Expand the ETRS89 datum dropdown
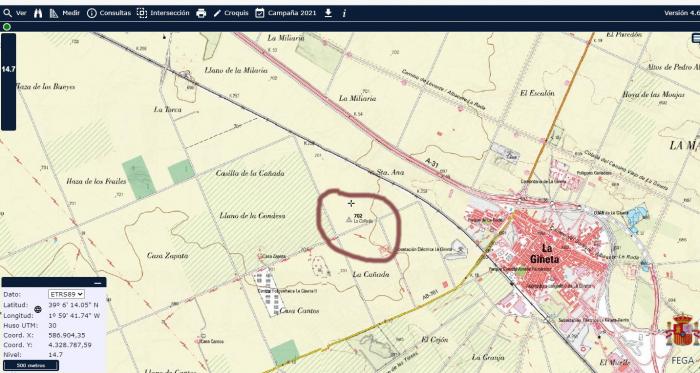Image resolution: width=700 pixels, height=373 pixels. tap(66, 294)
